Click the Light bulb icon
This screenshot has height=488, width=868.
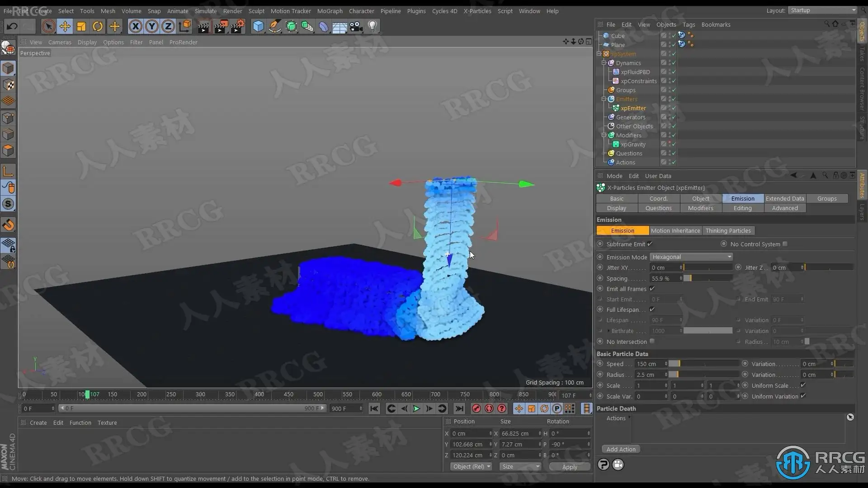coord(372,27)
